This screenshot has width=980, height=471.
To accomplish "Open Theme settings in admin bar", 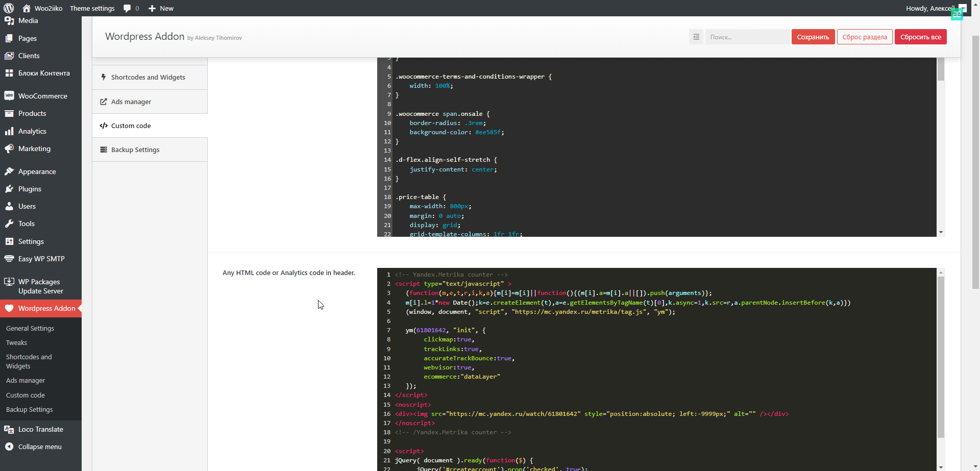I will click(92, 8).
